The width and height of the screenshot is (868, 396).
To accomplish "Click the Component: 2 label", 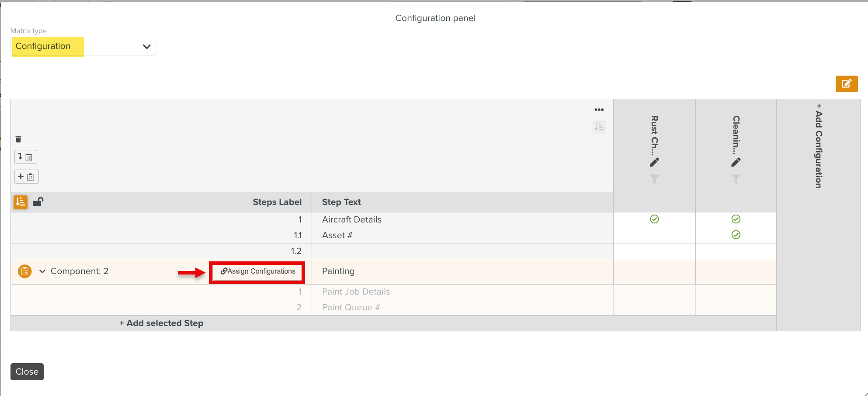I will [x=80, y=271].
